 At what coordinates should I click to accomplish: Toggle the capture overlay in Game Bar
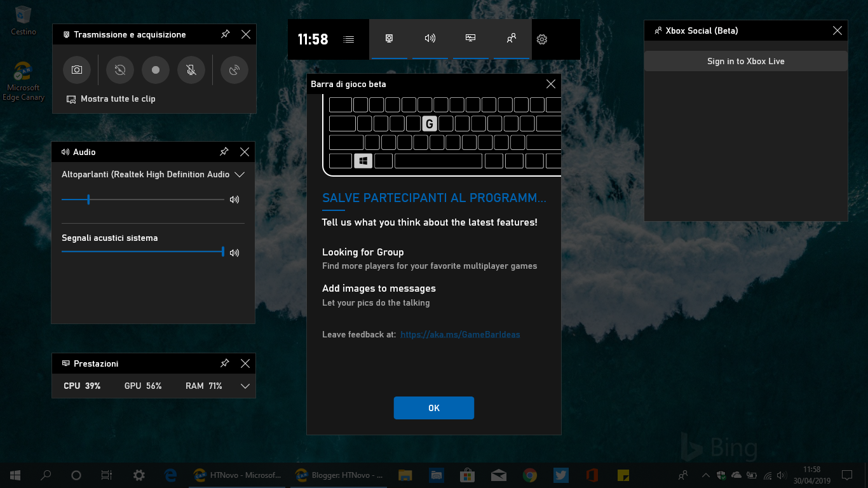tap(390, 39)
